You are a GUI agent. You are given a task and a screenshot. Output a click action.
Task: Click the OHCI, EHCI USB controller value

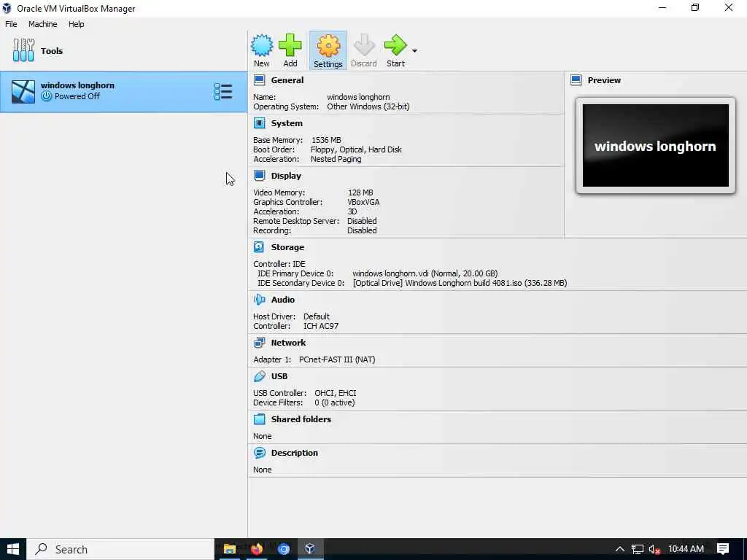click(336, 393)
